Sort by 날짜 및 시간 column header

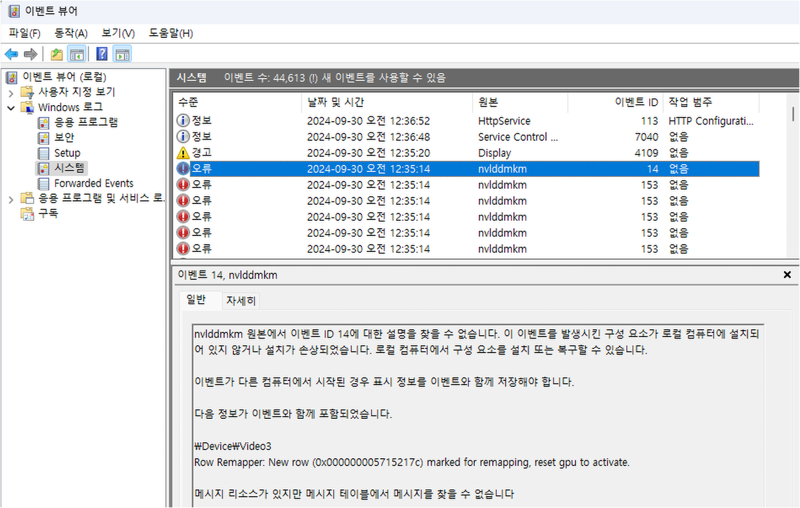tap(387, 103)
